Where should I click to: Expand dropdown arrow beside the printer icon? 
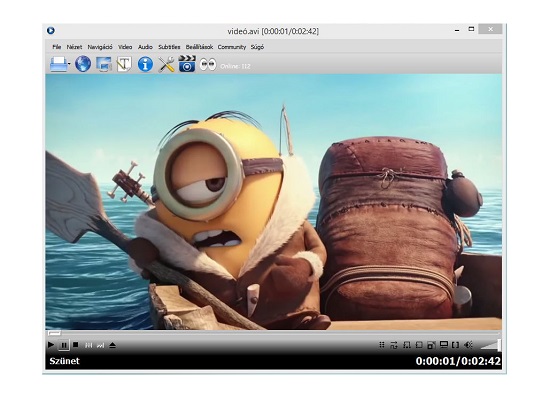click(x=69, y=64)
